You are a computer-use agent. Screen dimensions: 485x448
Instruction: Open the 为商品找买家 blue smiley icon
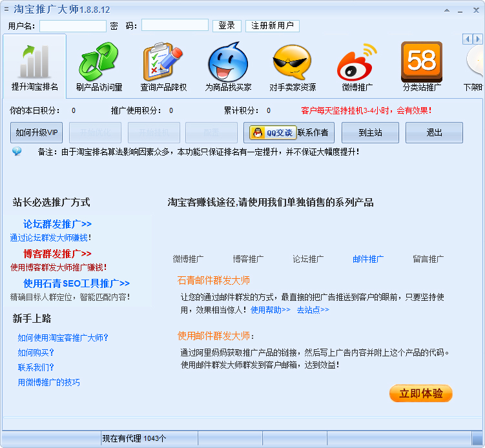[x=228, y=62]
